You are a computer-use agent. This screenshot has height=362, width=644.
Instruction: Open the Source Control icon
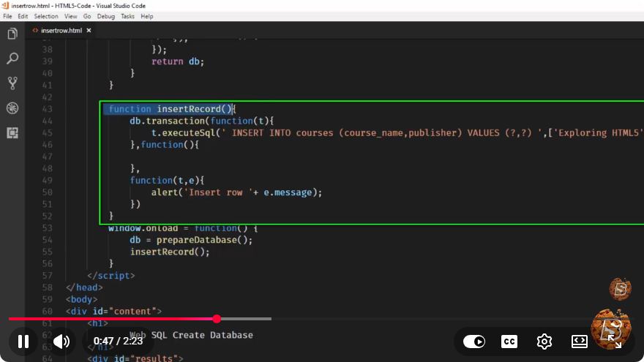pyautogui.click(x=12, y=83)
